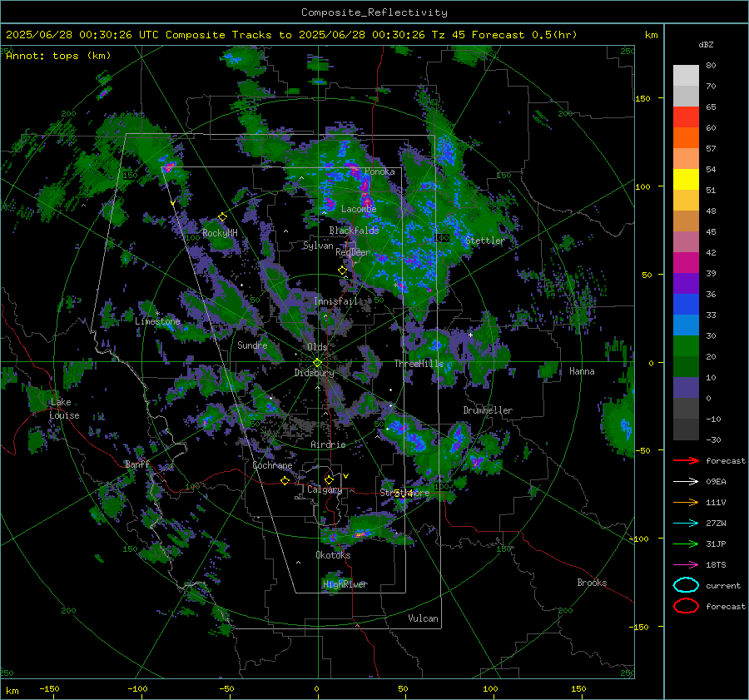The height and width of the screenshot is (700, 749).
Task: Click the Lake Louise label
Action: click(64, 409)
